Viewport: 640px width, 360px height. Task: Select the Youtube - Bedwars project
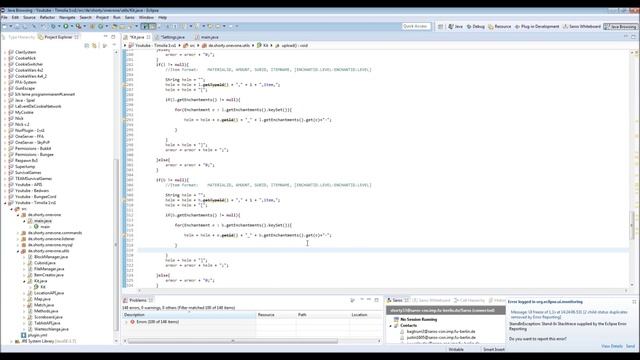point(31,191)
